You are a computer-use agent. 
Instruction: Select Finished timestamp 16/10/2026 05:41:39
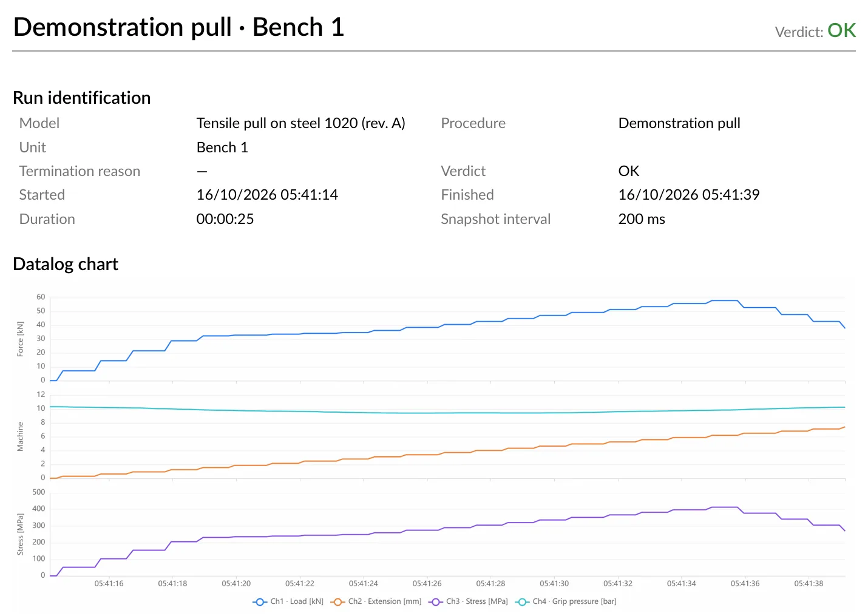(x=689, y=195)
